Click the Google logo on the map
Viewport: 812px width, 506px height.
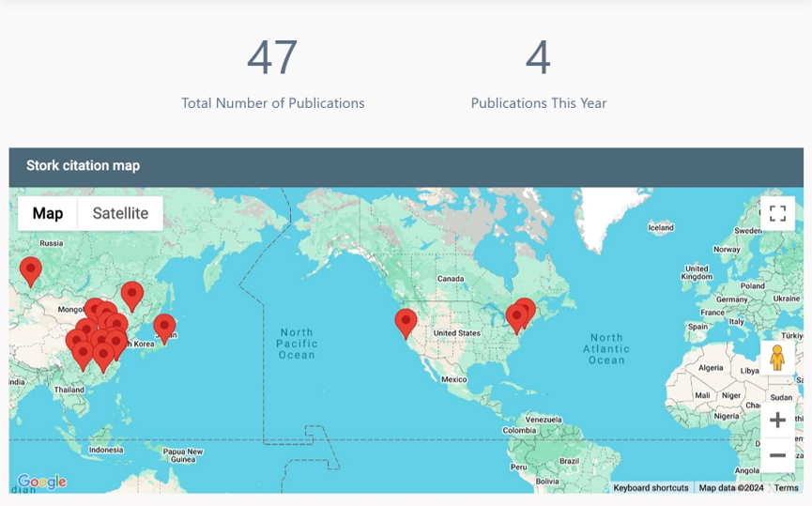(42, 482)
